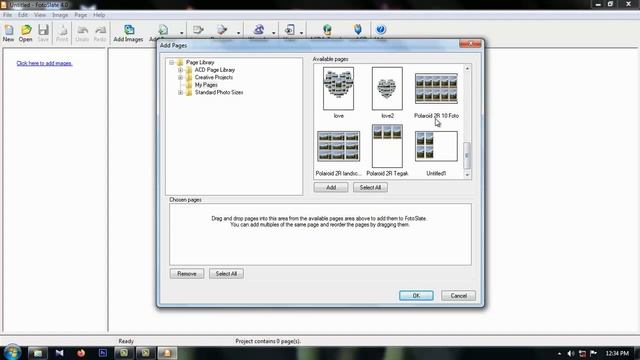
Task: Open the View menu
Action: click(40, 15)
